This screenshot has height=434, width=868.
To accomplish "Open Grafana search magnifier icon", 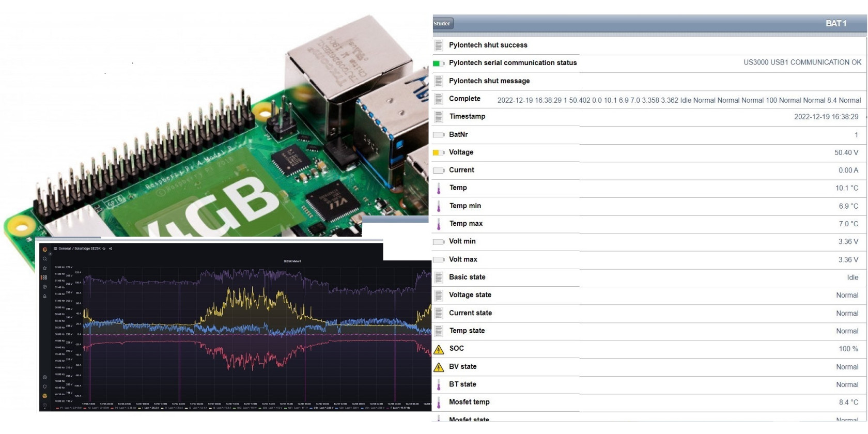I will (x=45, y=259).
